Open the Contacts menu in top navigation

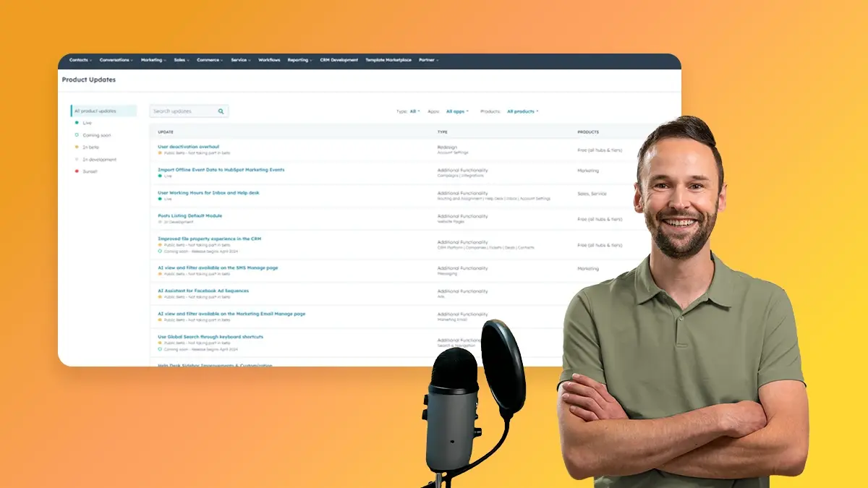tap(80, 60)
